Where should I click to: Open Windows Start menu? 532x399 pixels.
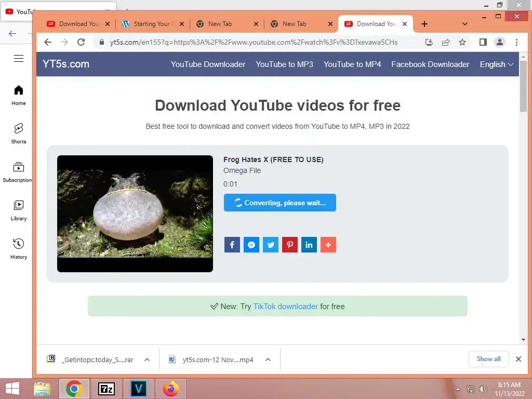(12, 389)
